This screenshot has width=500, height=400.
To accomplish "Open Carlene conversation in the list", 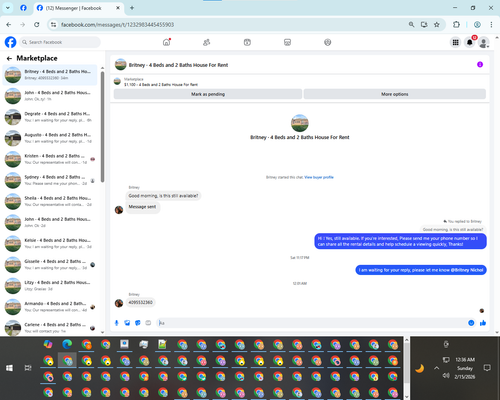I will click(50, 328).
